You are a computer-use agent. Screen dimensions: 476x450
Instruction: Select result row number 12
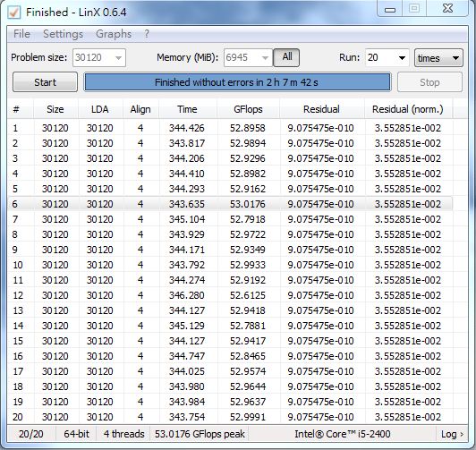pos(230,295)
